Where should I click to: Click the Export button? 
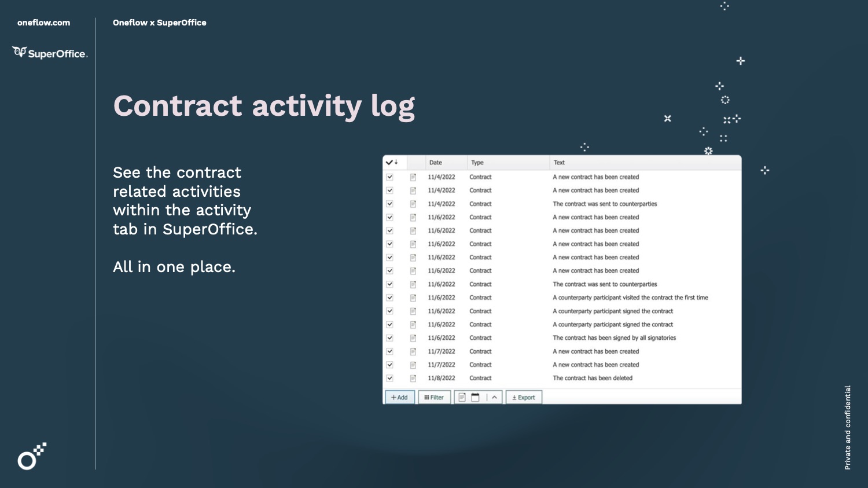(524, 398)
